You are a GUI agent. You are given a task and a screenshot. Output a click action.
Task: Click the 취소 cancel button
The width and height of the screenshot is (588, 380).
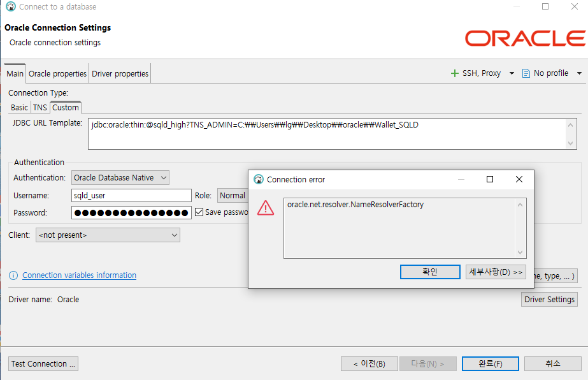(553, 363)
